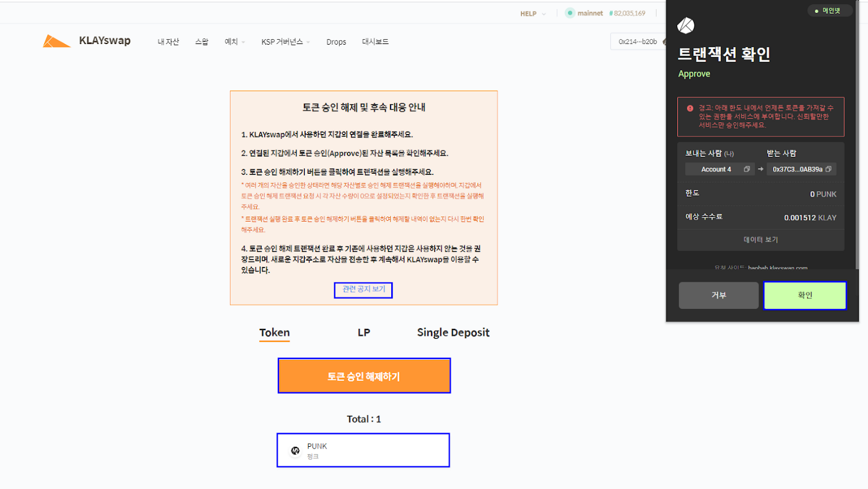Viewport: 868px width, 489px height.
Task: Click the Kaikas wallet logo in popup
Action: tap(686, 25)
